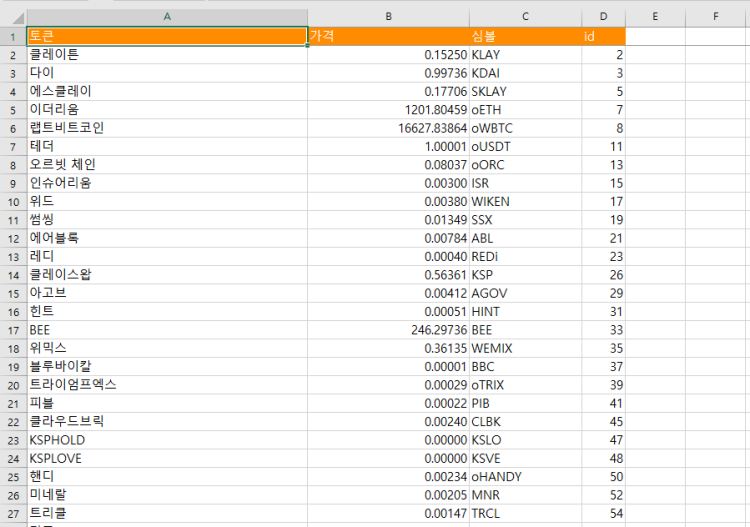Viewport: 750px width, 527px height.
Task: Click symbol cell KLAY
Action: [x=525, y=55]
